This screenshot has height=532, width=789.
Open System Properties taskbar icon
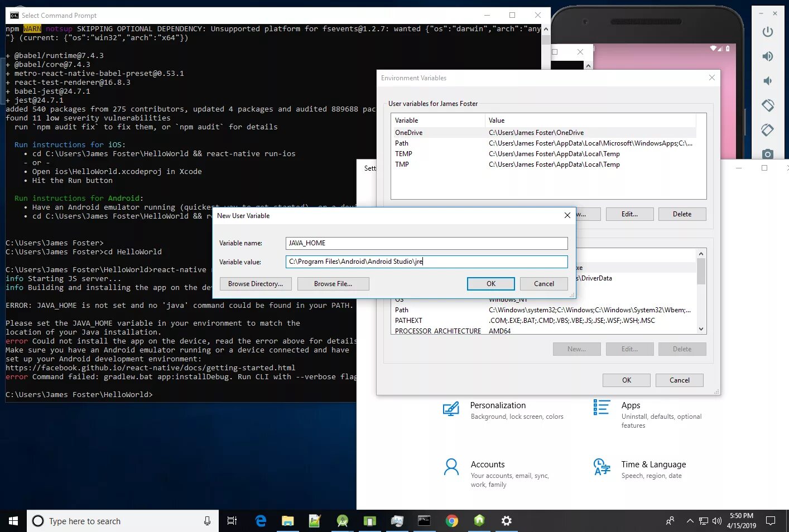click(397, 521)
